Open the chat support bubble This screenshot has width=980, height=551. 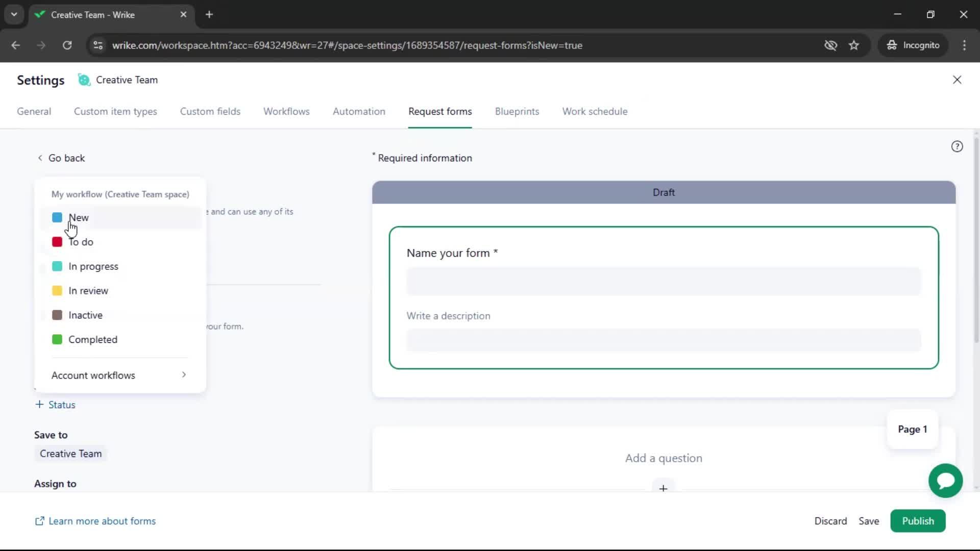pos(945,481)
